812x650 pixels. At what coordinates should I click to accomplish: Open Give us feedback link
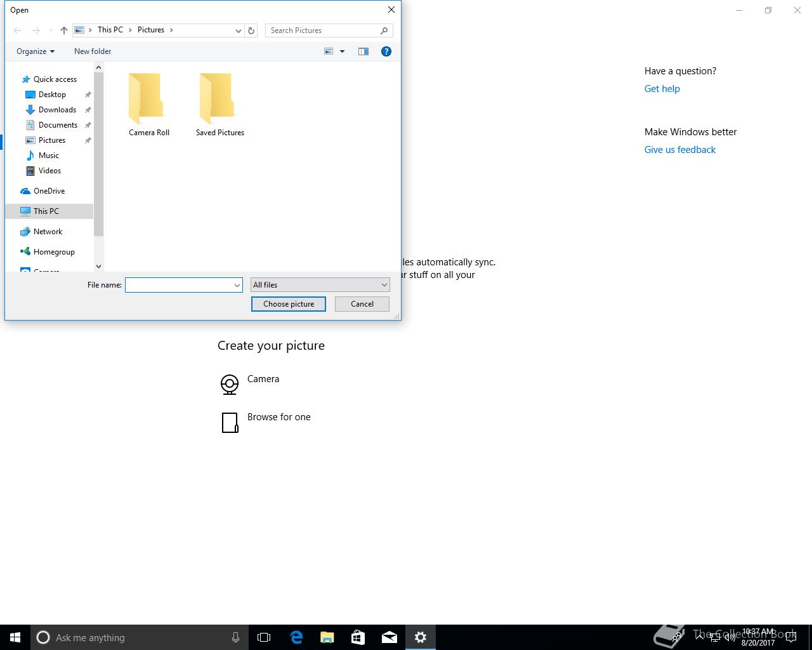(680, 150)
